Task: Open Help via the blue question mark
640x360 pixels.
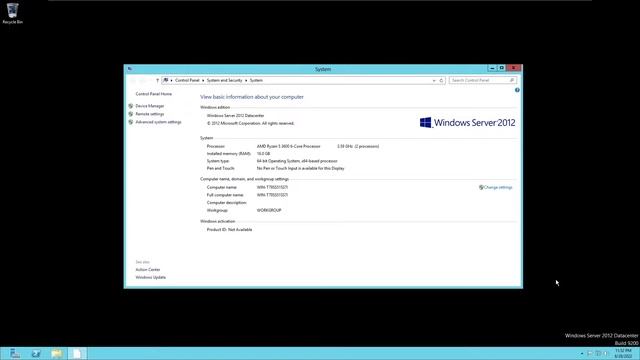Action: (517, 90)
